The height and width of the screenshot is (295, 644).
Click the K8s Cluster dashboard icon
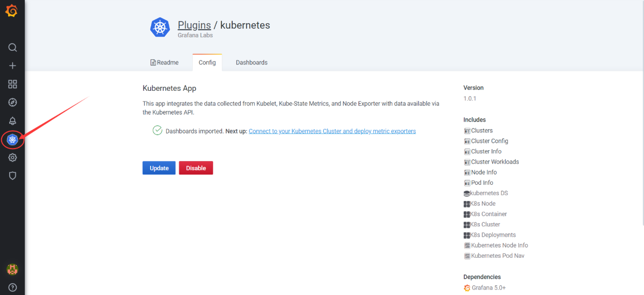click(x=466, y=225)
